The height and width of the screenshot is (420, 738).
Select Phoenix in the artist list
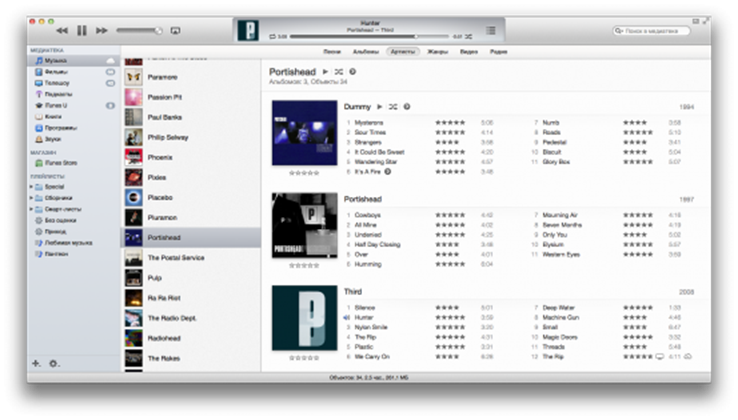tap(191, 157)
